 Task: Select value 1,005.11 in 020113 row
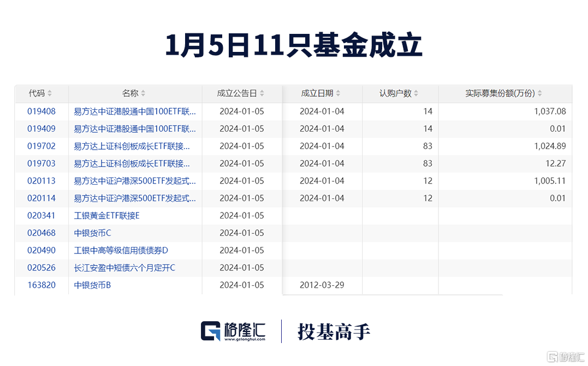click(x=550, y=181)
